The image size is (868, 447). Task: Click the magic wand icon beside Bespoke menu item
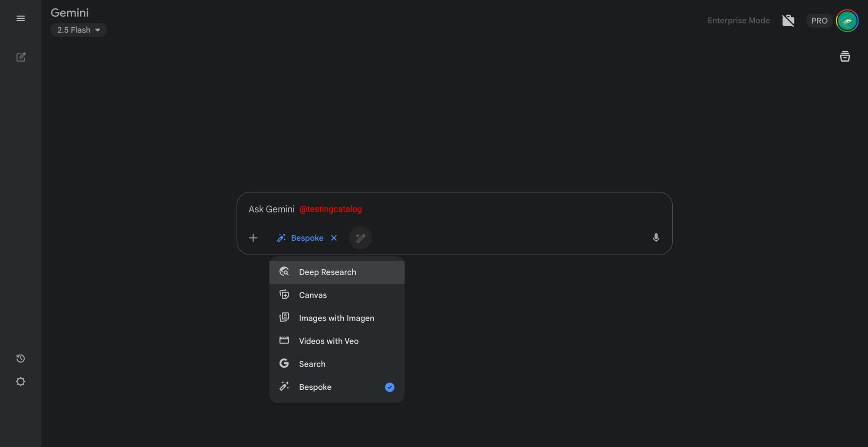[x=284, y=386]
